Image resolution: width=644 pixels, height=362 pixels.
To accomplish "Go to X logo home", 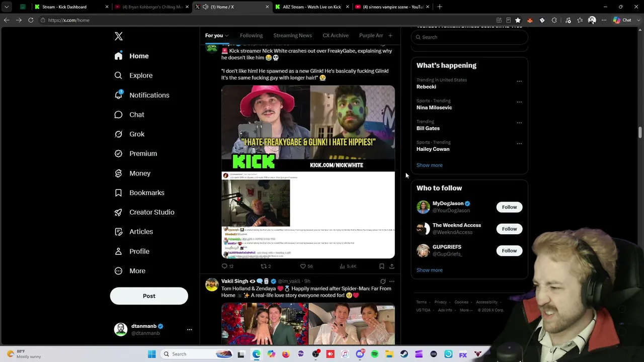I will 119,36.
